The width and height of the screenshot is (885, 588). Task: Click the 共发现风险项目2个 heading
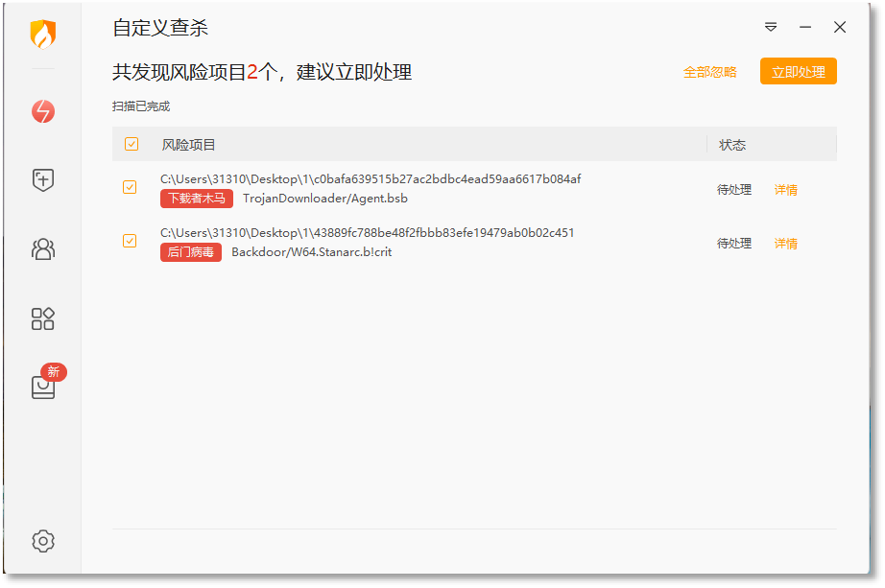(262, 72)
